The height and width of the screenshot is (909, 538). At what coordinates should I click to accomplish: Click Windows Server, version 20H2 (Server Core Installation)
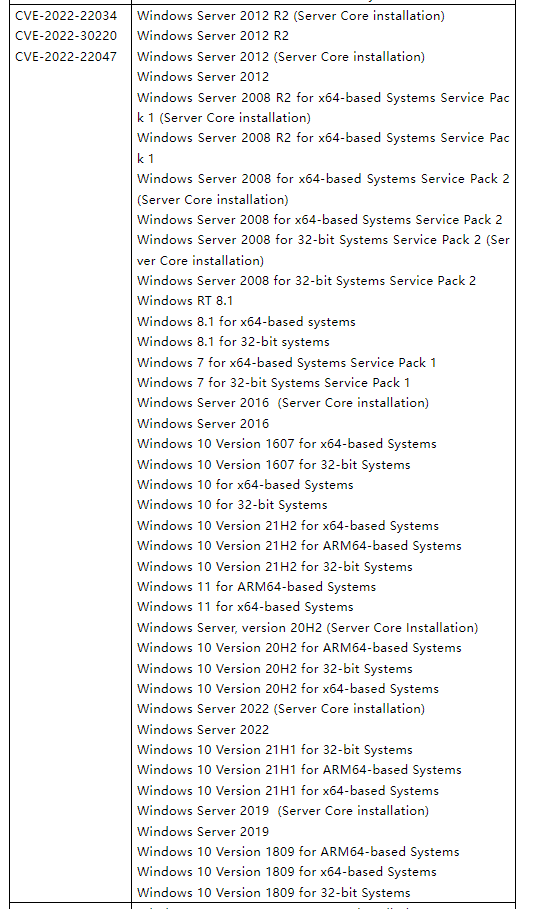(307, 628)
